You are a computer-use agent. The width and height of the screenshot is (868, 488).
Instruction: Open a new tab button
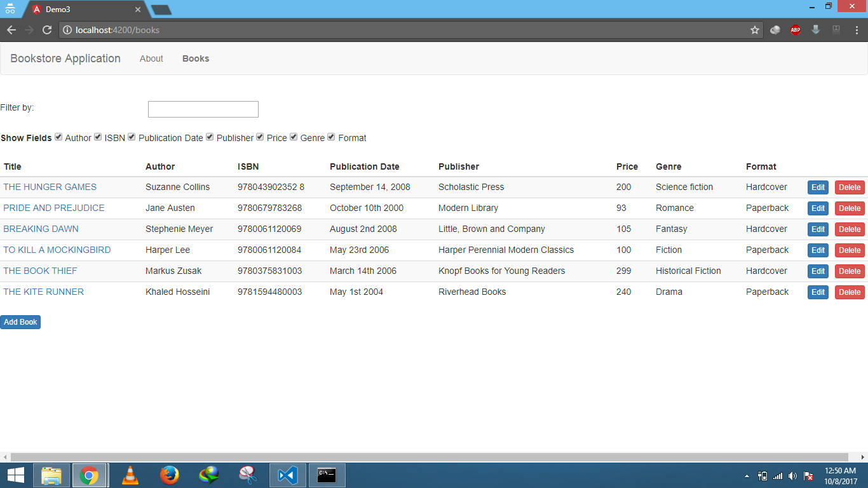[161, 10]
